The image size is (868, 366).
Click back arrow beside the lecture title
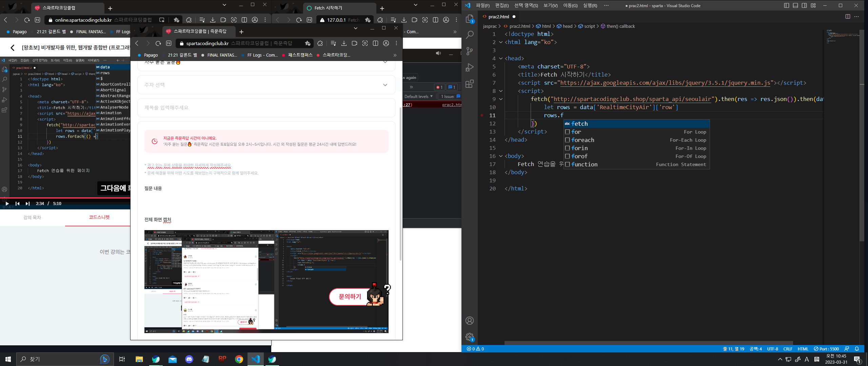click(x=13, y=48)
